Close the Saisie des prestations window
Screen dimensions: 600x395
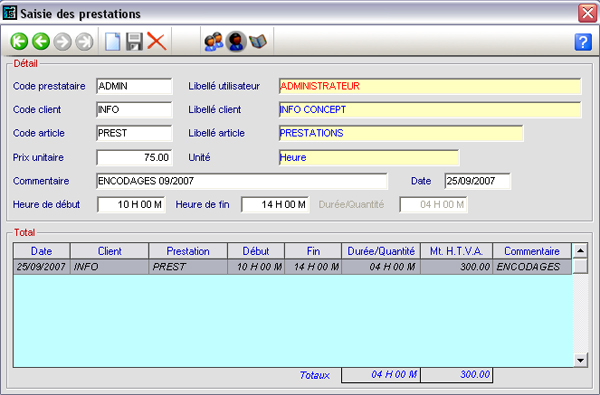click(x=588, y=13)
